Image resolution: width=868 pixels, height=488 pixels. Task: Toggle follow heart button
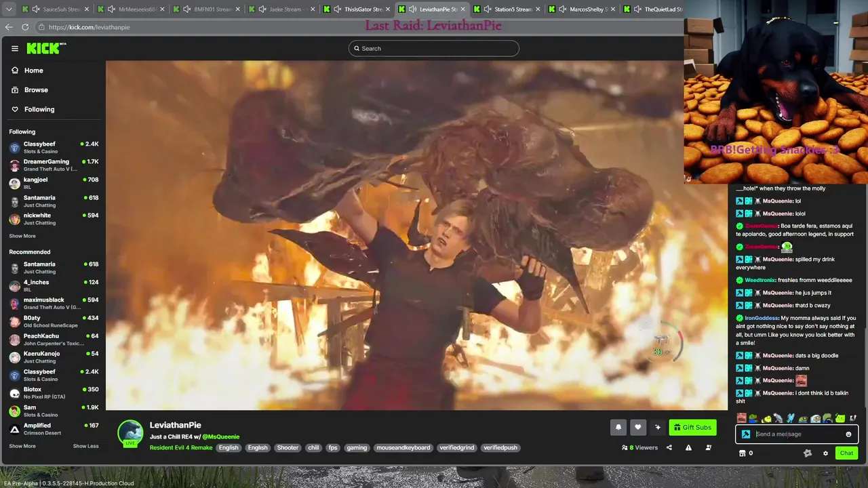[x=637, y=427]
